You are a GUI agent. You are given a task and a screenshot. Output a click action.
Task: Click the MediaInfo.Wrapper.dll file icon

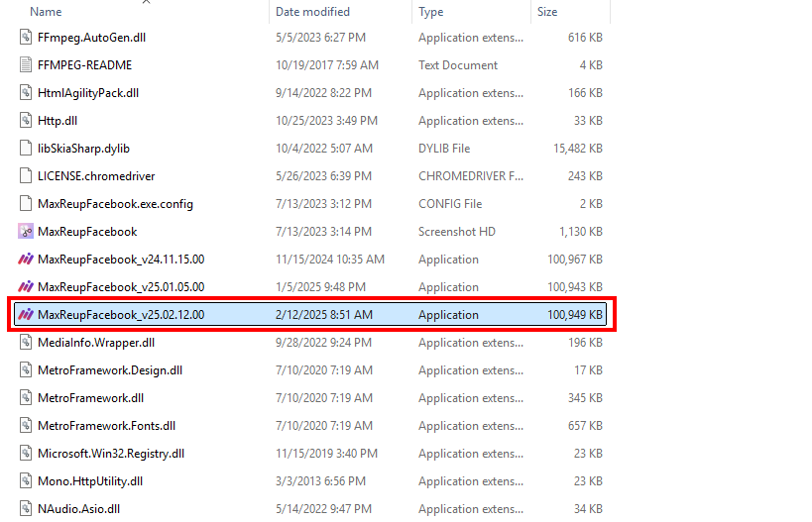26,343
